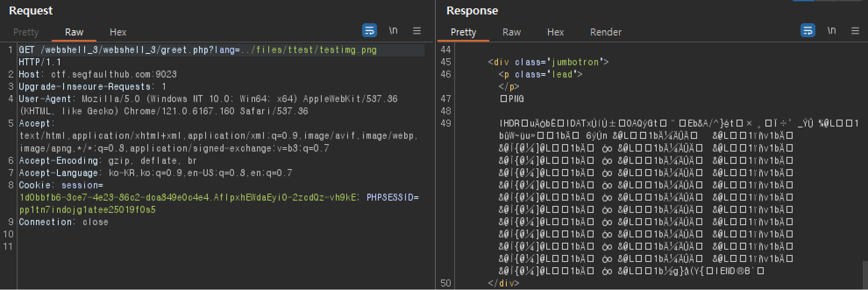Click the jumbotron div line in response
Viewport: 868px width, 290px height.
point(548,62)
